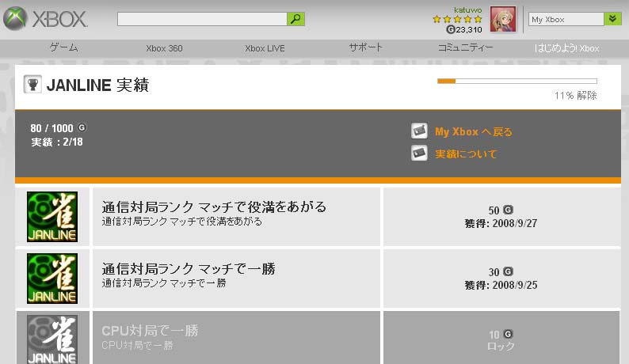Open the katuwo gamer avatar picture
This screenshot has height=364, width=629.
tap(503, 19)
